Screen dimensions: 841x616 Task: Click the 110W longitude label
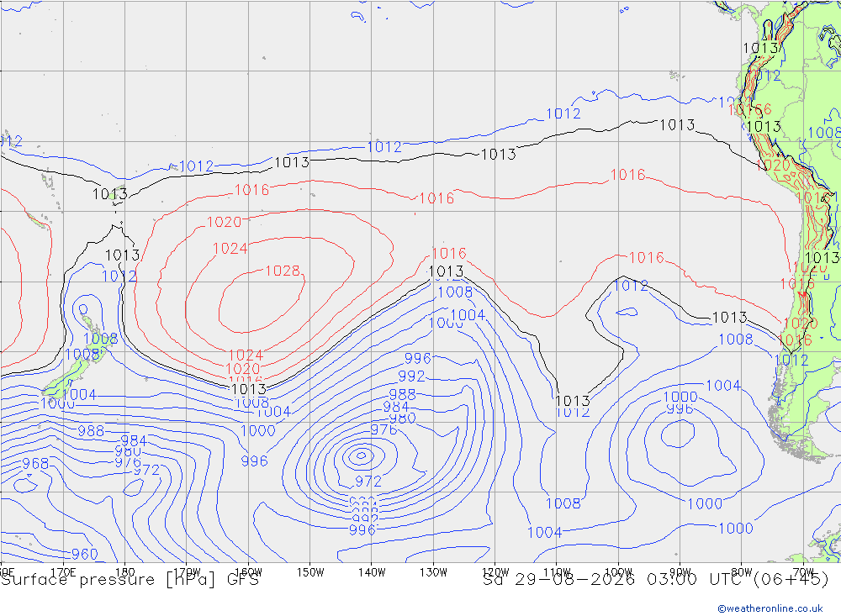(557, 572)
